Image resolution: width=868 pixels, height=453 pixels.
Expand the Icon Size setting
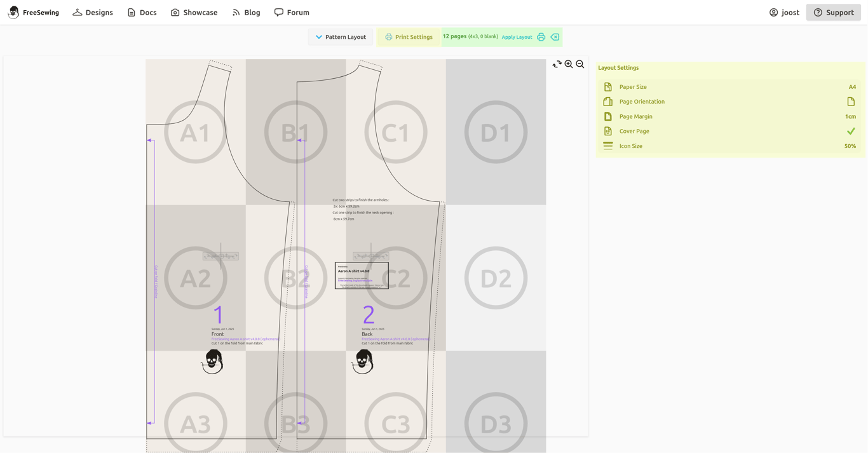pyautogui.click(x=730, y=146)
